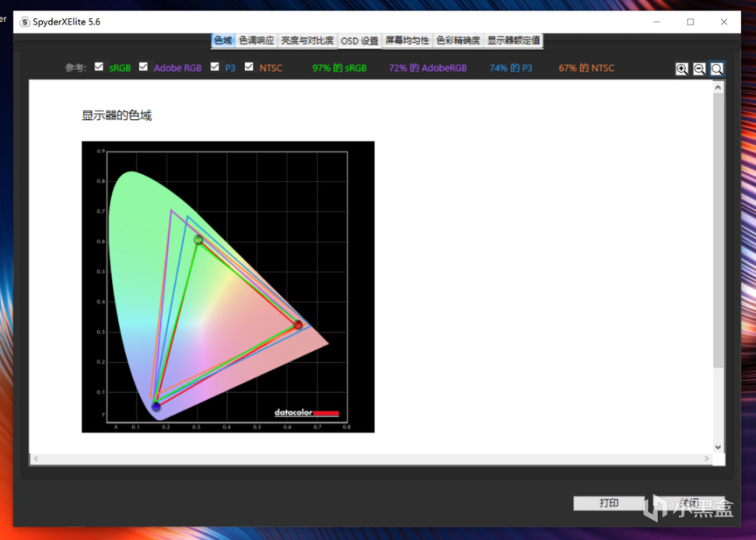The width and height of the screenshot is (756, 540).
Task: Click the zoom in magnifier icon
Action: click(682, 69)
